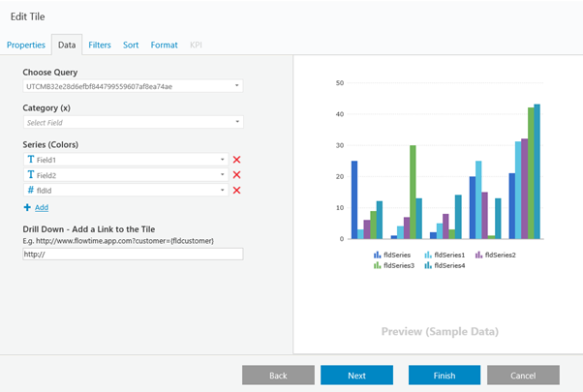Open the Field1 series dropdown arrow
The height and width of the screenshot is (392, 583).
pyautogui.click(x=223, y=160)
